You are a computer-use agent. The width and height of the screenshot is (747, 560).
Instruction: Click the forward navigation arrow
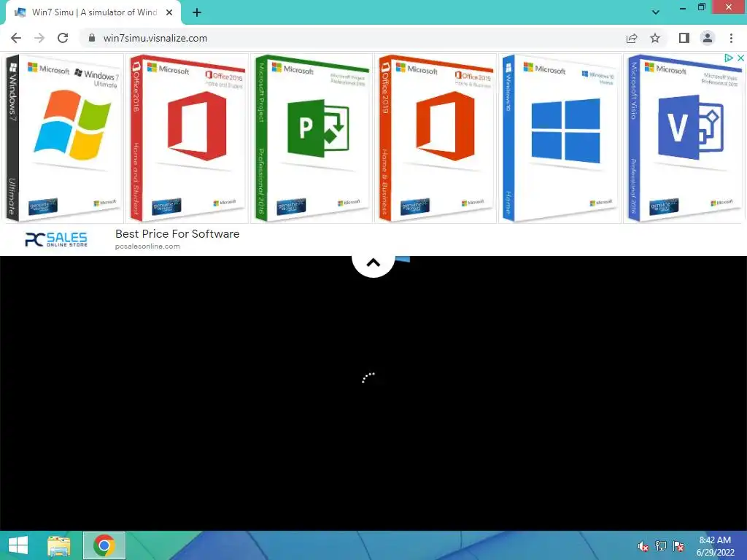click(39, 38)
